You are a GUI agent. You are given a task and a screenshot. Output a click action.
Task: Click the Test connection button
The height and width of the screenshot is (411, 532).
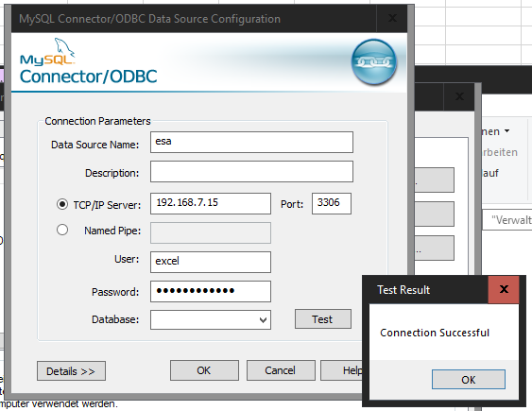(x=322, y=318)
